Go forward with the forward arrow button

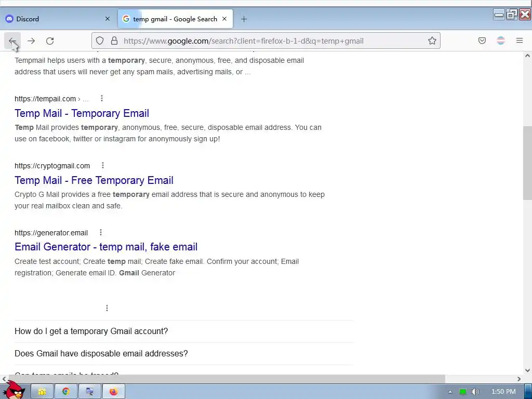pos(31,41)
